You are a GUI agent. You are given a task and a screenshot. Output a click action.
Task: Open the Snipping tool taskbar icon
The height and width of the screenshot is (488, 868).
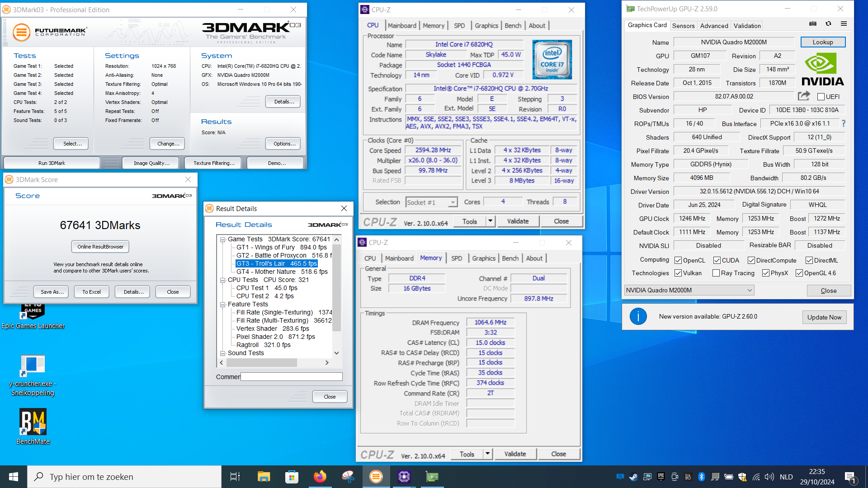coord(348,477)
